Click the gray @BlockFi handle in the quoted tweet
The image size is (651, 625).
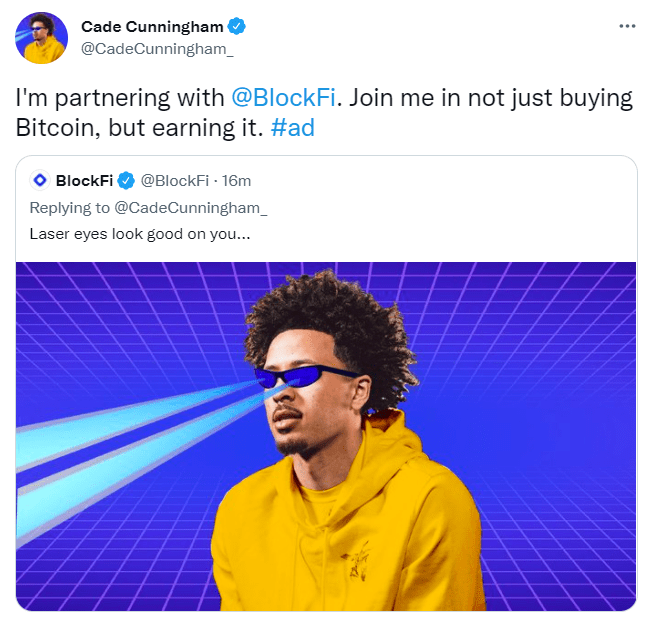click(175, 181)
